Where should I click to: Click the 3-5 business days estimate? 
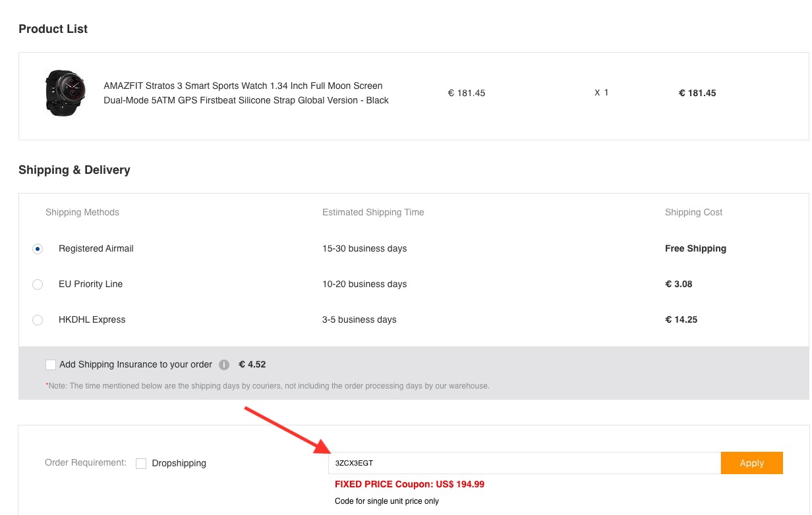pos(359,319)
